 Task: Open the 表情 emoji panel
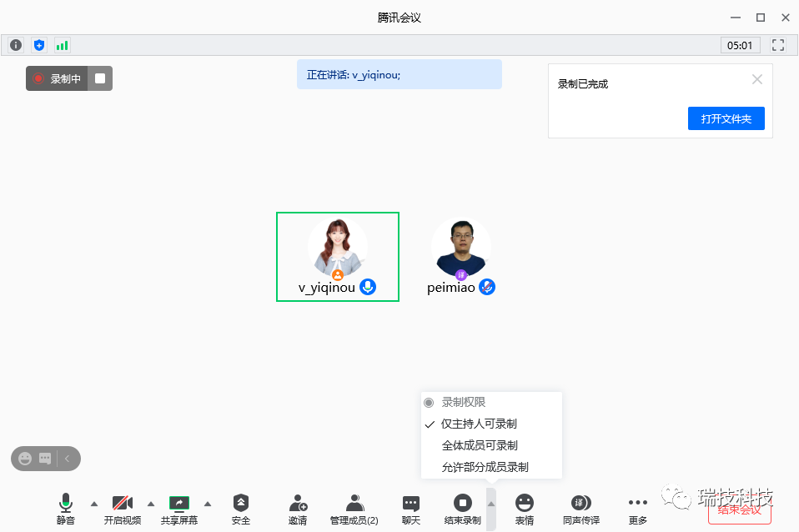525,509
